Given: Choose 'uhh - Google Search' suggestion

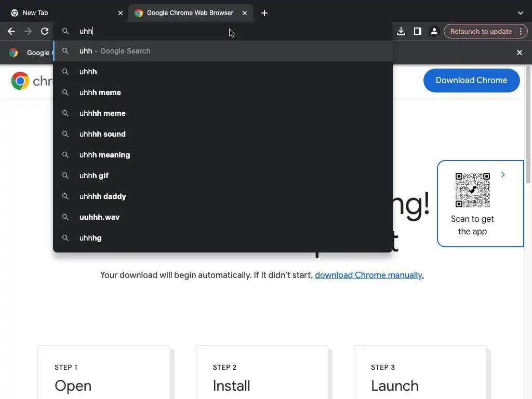Looking at the screenshot, I should 223,51.
